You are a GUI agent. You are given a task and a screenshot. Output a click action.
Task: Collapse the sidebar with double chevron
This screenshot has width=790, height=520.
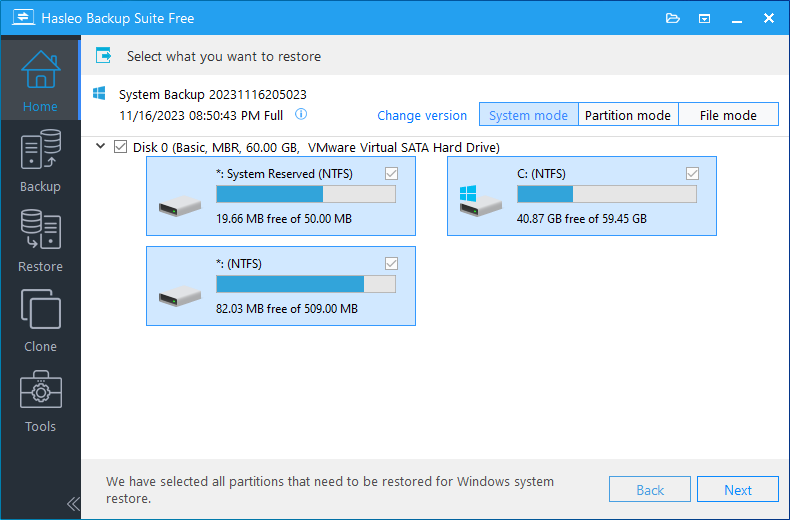[73, 503]
